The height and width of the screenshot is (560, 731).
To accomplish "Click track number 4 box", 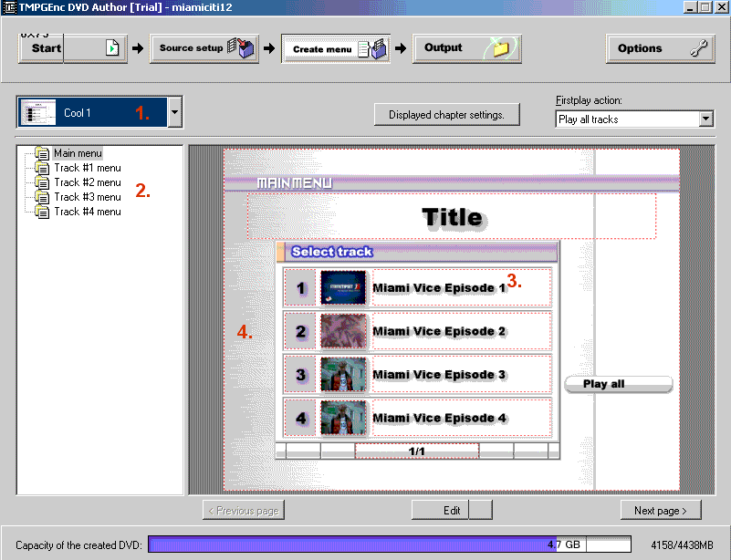I will 300,418.
